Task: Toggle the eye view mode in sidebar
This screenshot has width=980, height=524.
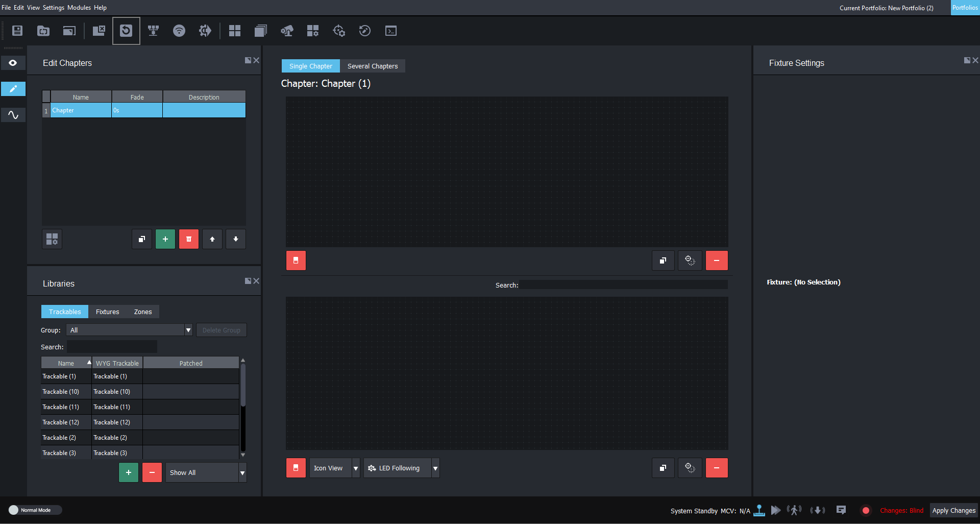Action: point(13,63)
